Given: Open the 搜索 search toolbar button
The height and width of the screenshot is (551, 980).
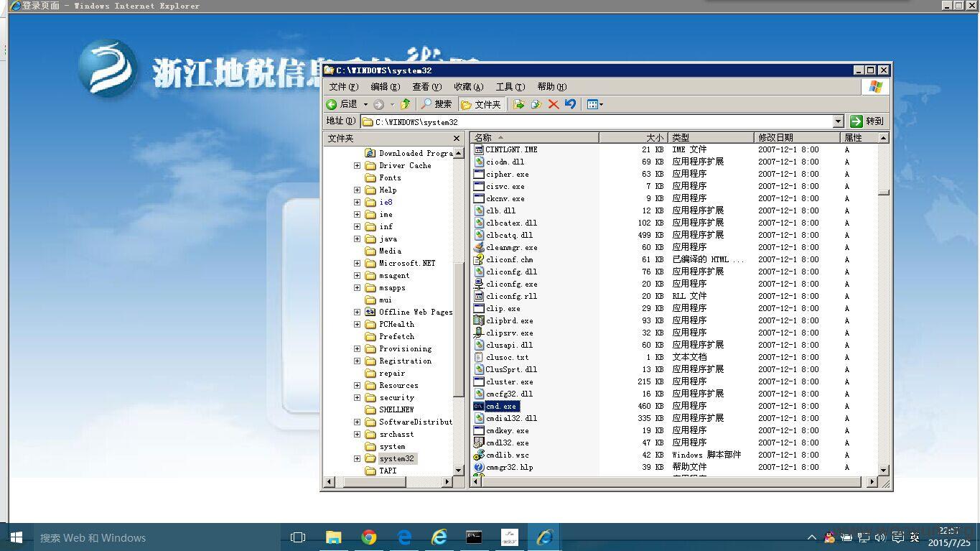Looking at the screenshot, I should (x=437, y=104).
